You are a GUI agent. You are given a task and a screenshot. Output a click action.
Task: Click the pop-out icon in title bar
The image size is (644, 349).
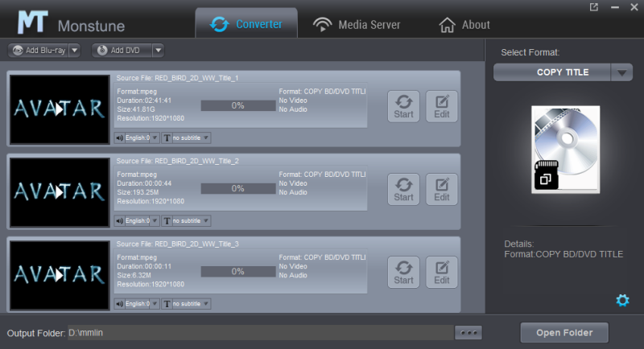click(594, 7)
